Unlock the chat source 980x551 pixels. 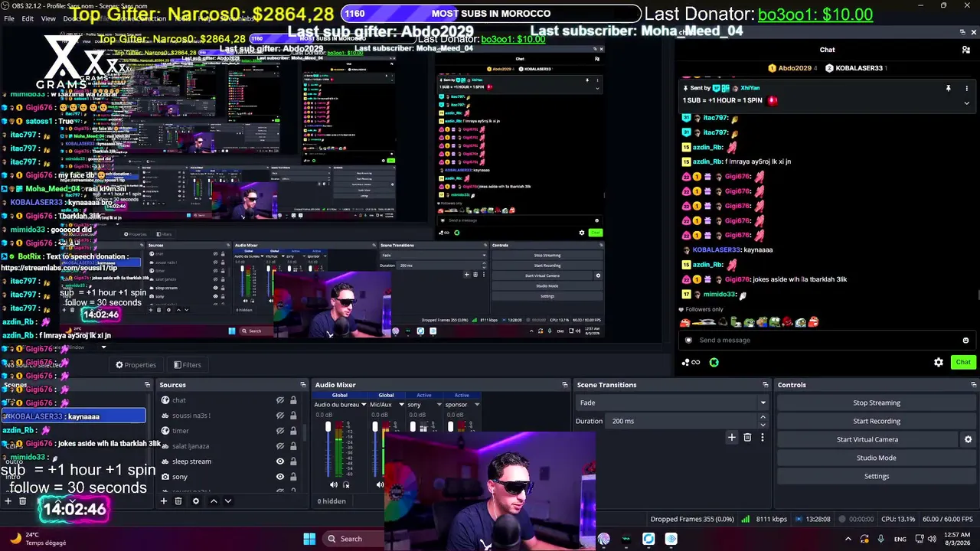[293, 400]
